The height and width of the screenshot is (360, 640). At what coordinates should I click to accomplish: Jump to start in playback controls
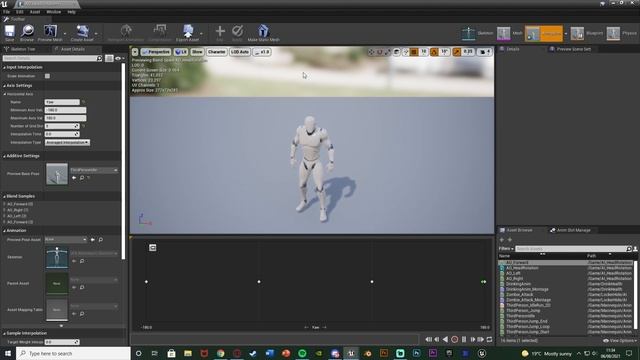[428, 339]
